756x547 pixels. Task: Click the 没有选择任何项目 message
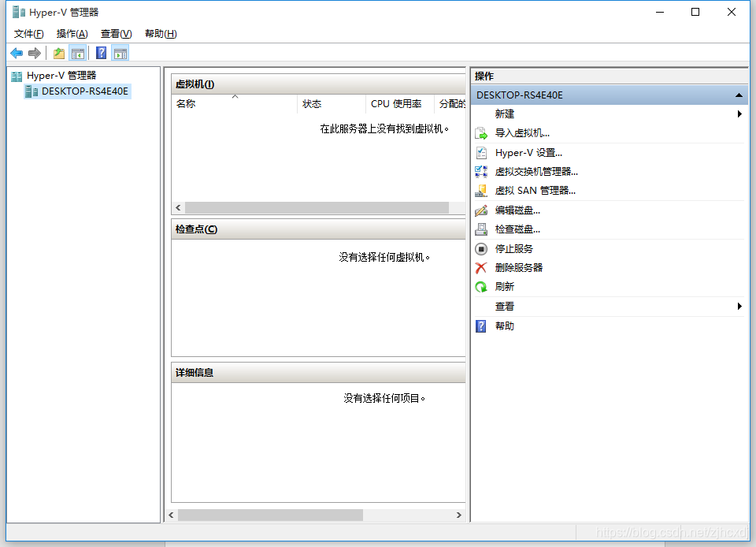point(384,398)
